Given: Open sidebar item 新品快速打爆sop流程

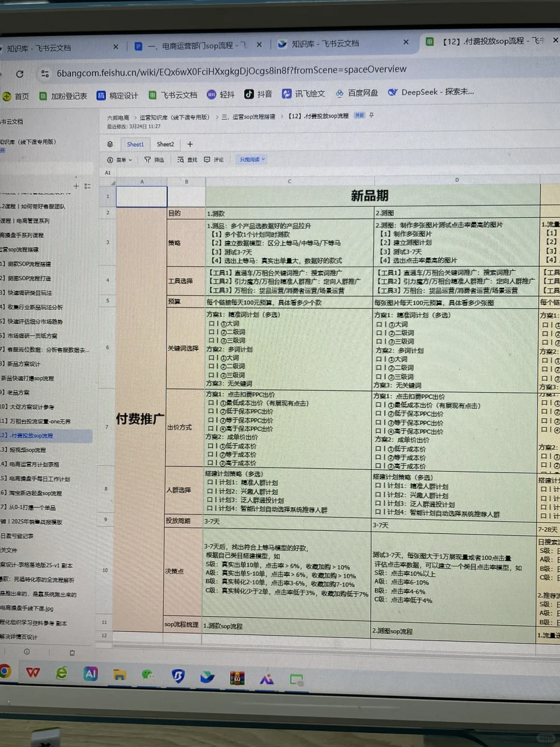Looking at the screenshot, I should pyautogui.click(x=29, y=378).
